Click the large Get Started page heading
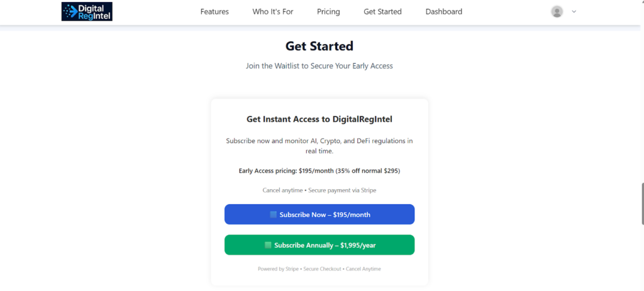The height and width of the screenshot is (291, 644). (319, 46)
